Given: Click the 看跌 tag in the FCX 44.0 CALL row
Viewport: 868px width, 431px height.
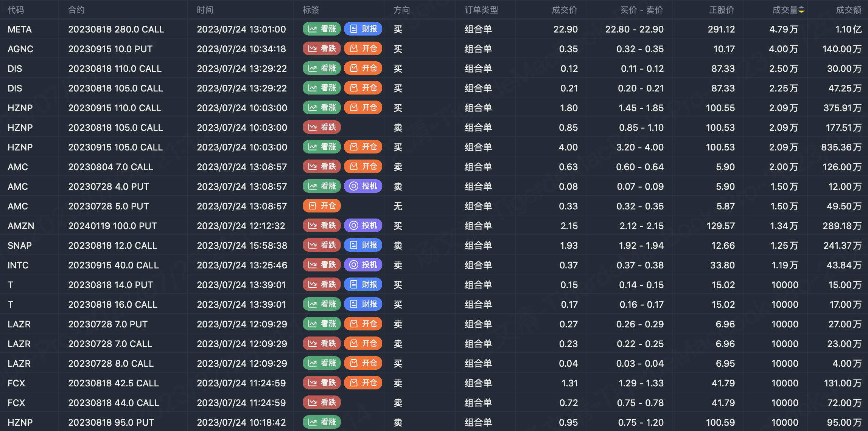Looking at the screenshot, I should (x=322, y=403).
